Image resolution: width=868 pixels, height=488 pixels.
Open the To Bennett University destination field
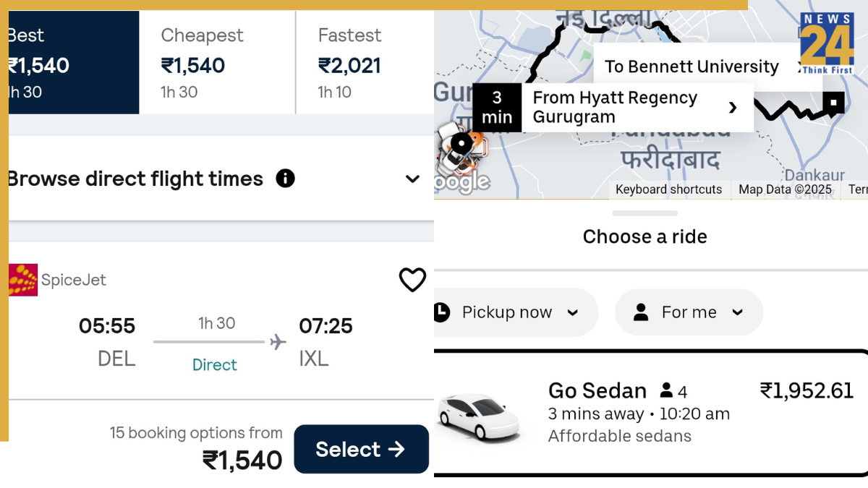[694, 67]
